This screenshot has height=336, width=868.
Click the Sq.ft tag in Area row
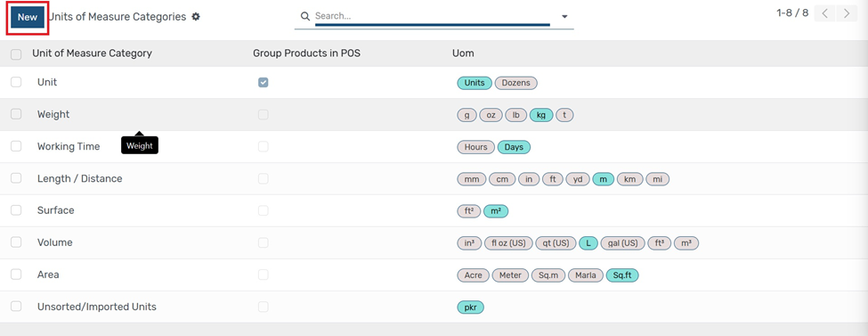pyautogui.click(x=622, y=275)
